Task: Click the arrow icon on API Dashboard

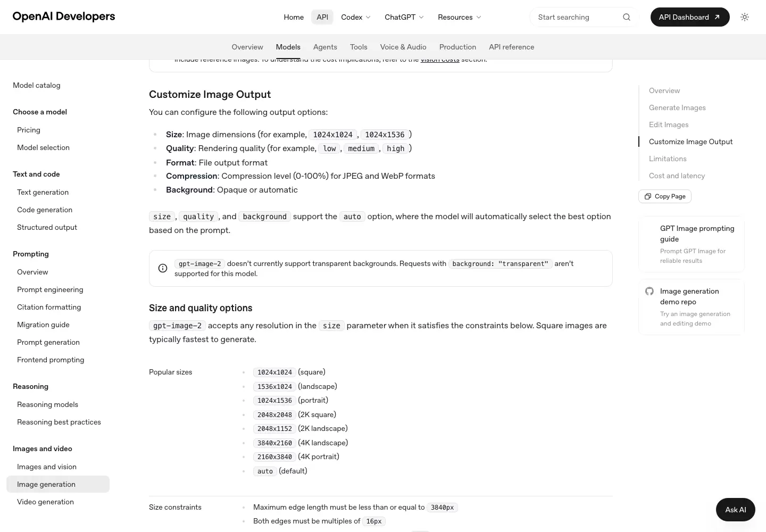Action: [x=717, y=17]
